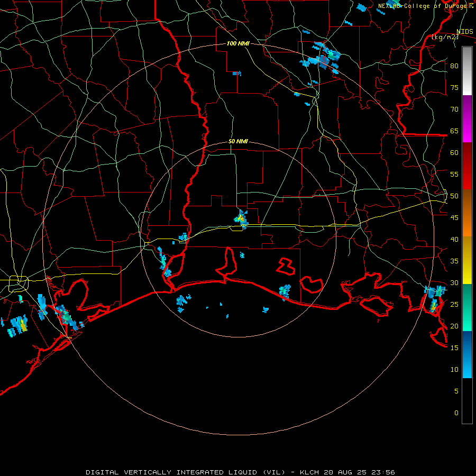Select the red segment of the color scale
This screenshot has width=476, height=476.
pos(467,166)
